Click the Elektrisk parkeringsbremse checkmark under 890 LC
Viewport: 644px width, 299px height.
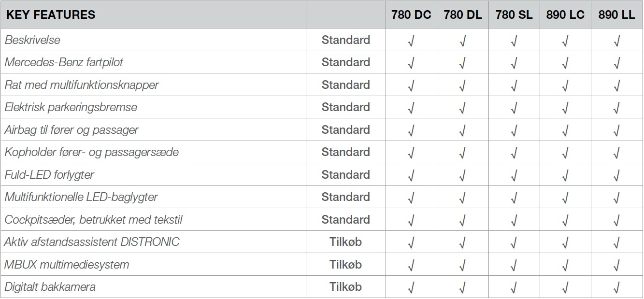pos(565,108)
